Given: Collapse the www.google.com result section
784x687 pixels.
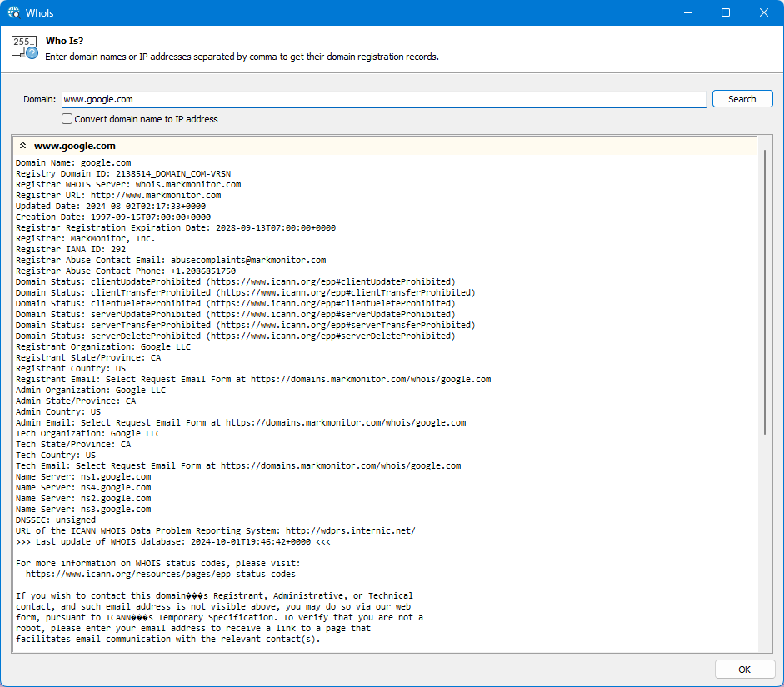Looking at the screenshot, I should point(22,146).
